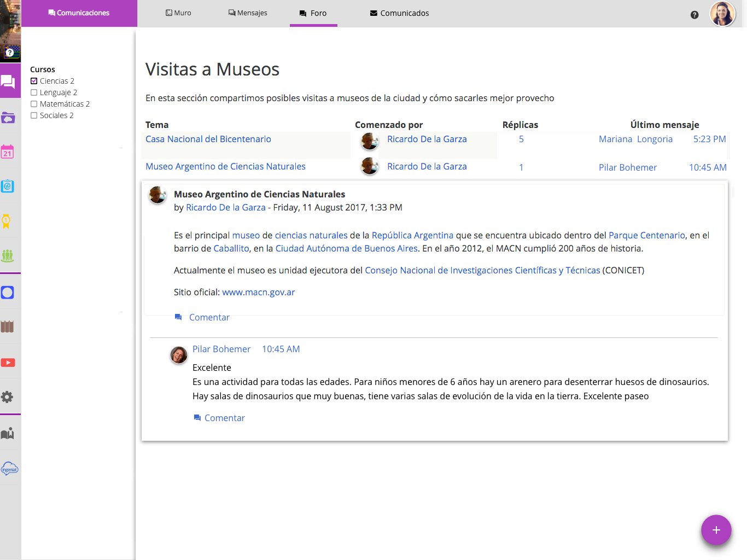747x560 pixels.
Task: Click the green people group icon
Action: pos(7,255)
